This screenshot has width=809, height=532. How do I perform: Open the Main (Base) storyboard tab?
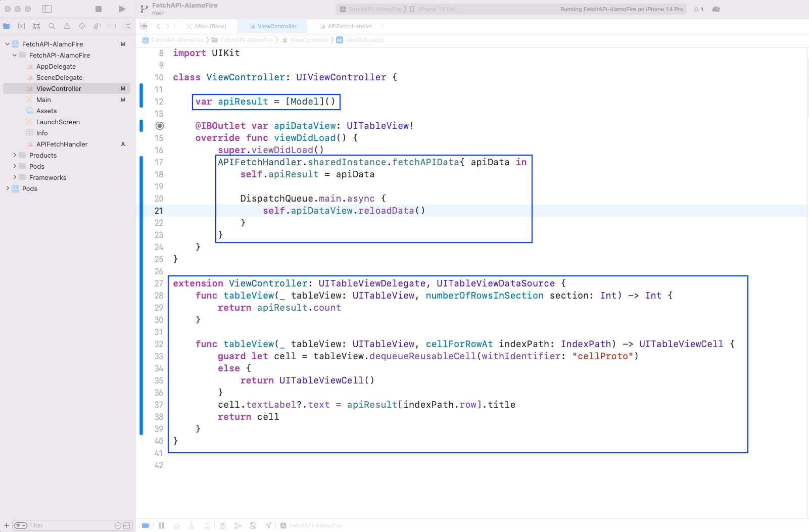click(x=207, y=26)
